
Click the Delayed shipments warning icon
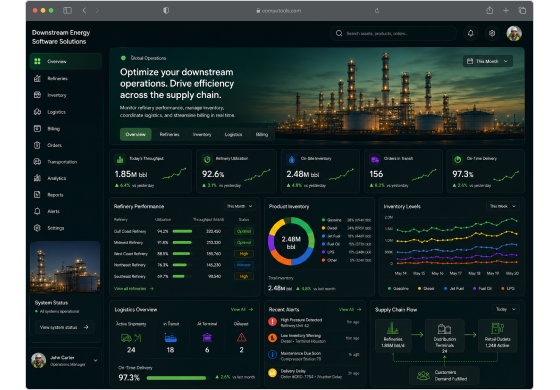point(241,338)
